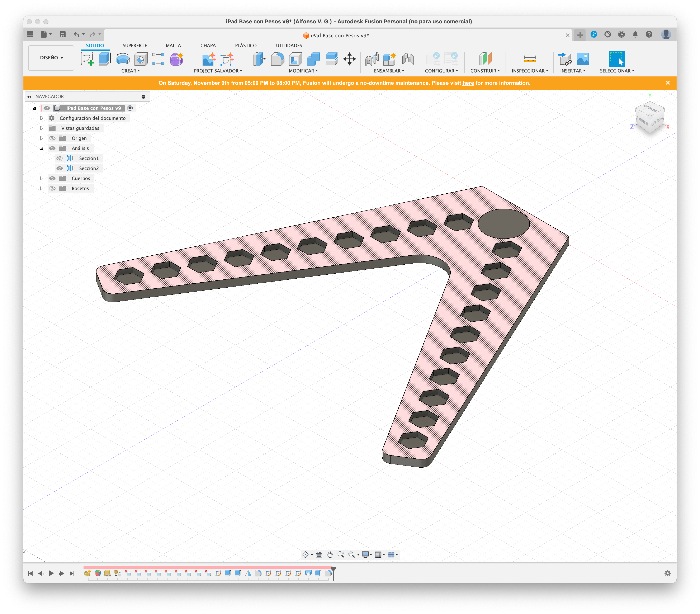Hide the Cuerpos folder
The width and height of the screenshot is (700, 614).
tap(52, 178)
